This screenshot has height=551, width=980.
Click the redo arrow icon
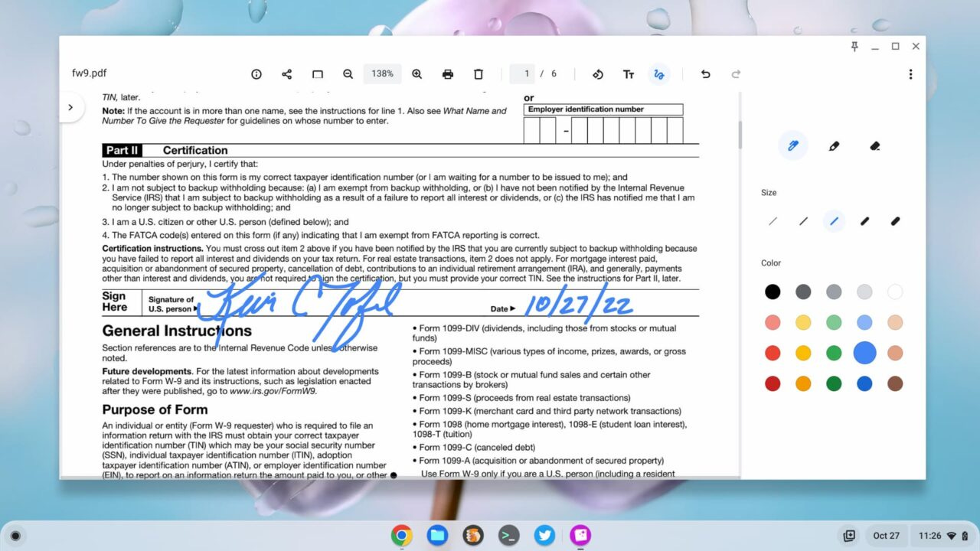pos(736,74)
